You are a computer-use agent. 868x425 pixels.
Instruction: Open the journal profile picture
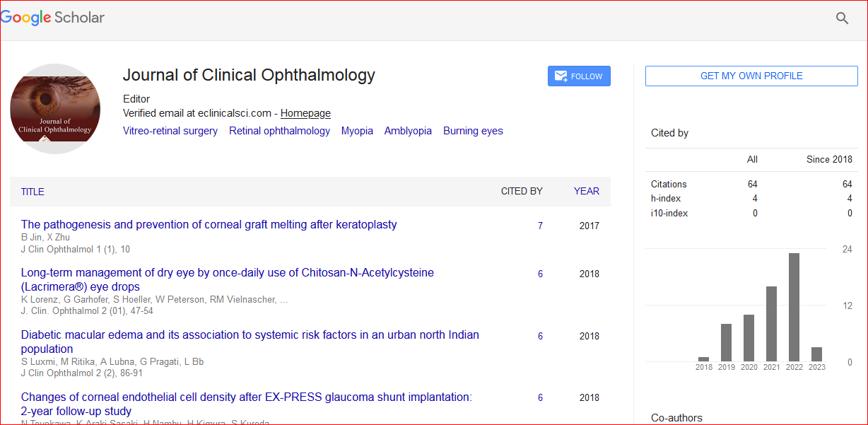click(x=55, y=109)
